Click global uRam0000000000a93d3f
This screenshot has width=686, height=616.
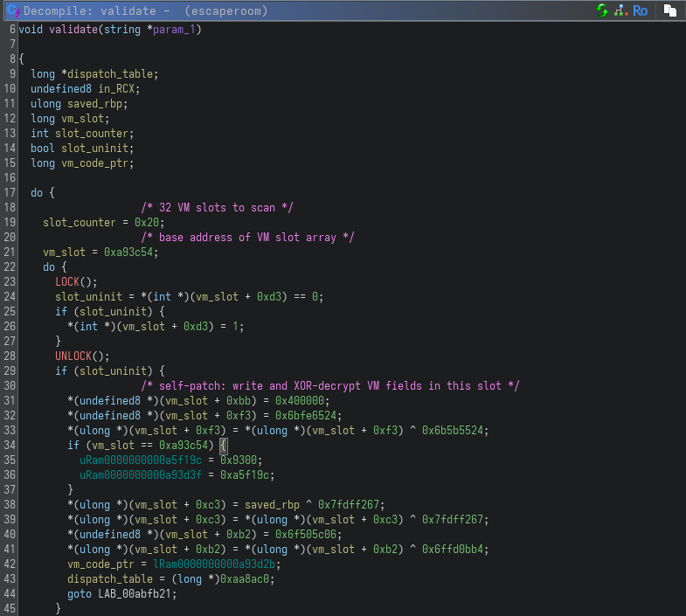coord(141,475)
